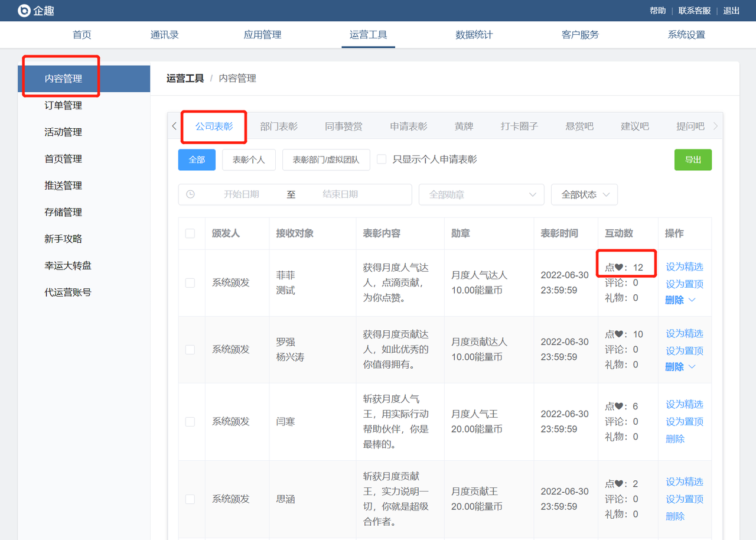The width and height of the screenshot is (756, 540).
Task: Check the row for 菲菲 测试
Action: click(x=190, y=283)
